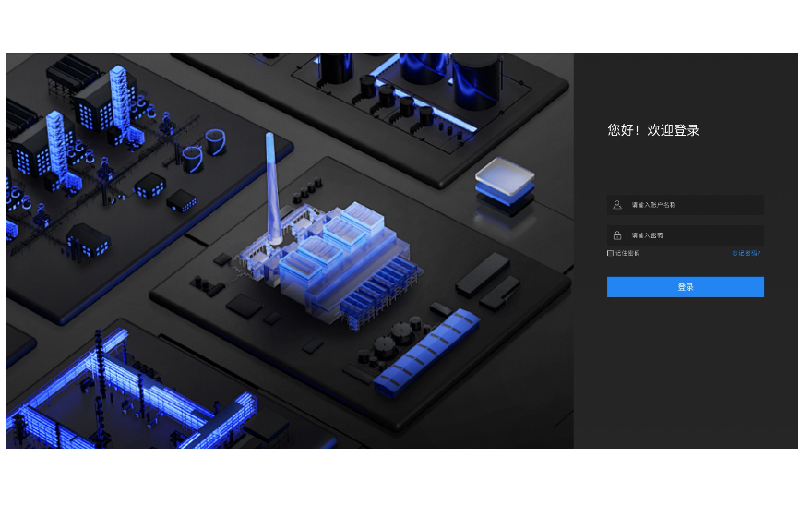The image size is (812, 517).
Task: Click the 您好！欢迎登录 welcome heading
Action: pos(653,130)
